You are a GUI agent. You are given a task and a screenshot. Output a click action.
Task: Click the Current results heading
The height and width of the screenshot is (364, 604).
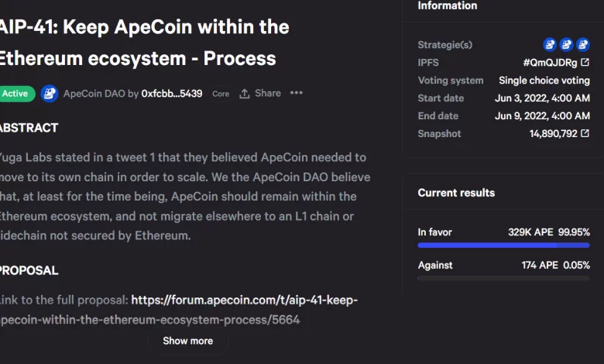[456, 193]
